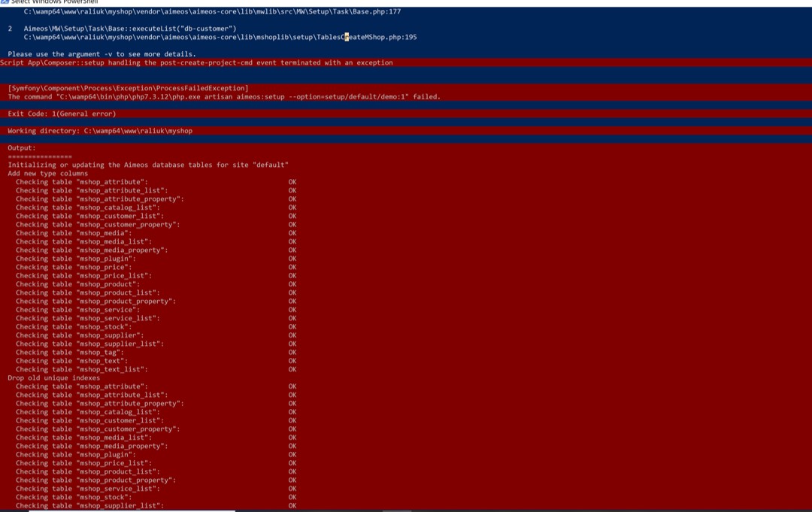812x512 pixels.
Task: Click the "Script App\Composer::setup" exception line
Action: pos(197,62)
